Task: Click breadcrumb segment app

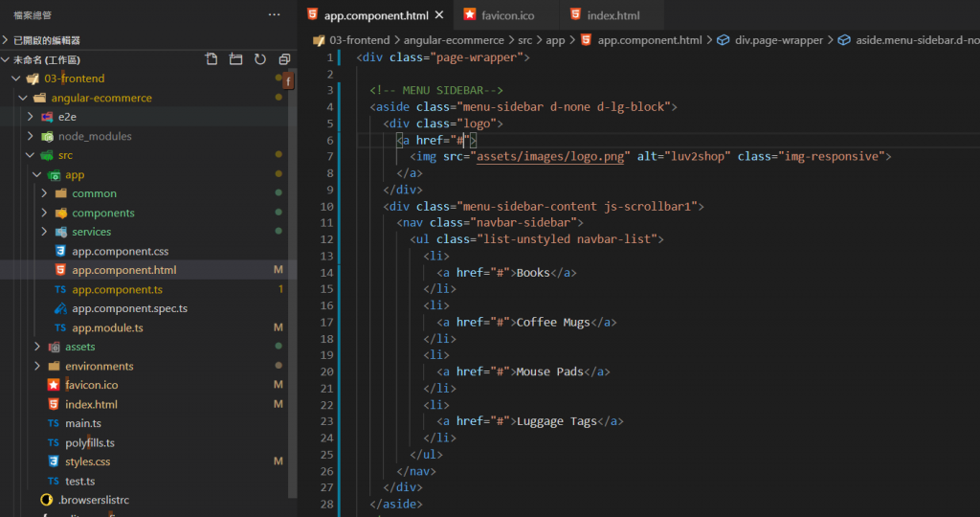Action: click(x=555, y=40)
